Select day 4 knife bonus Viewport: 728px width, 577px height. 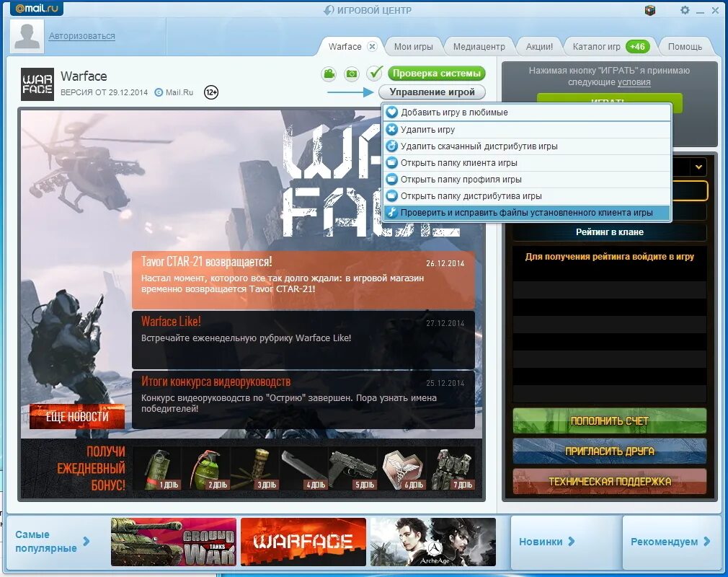pyautogui.click(x=303, y=468)
